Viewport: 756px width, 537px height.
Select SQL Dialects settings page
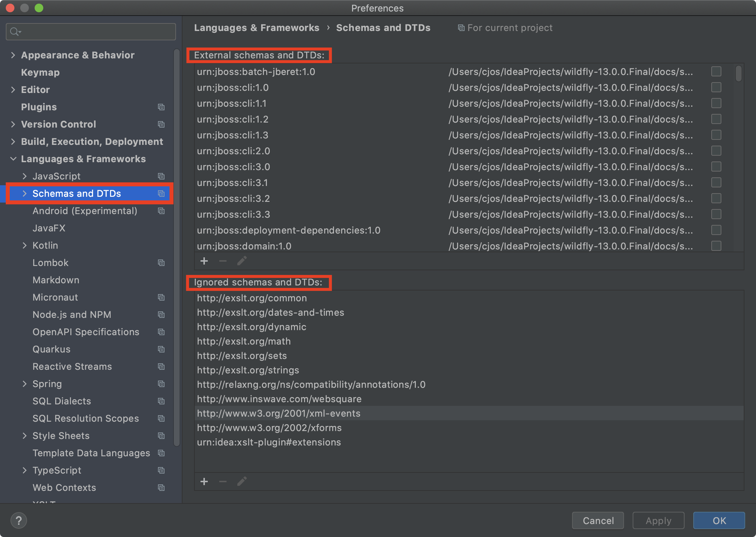click(x=62, y=401)
